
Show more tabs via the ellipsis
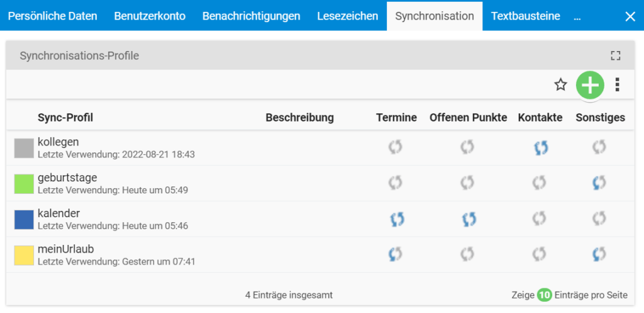tap(577, 17)
